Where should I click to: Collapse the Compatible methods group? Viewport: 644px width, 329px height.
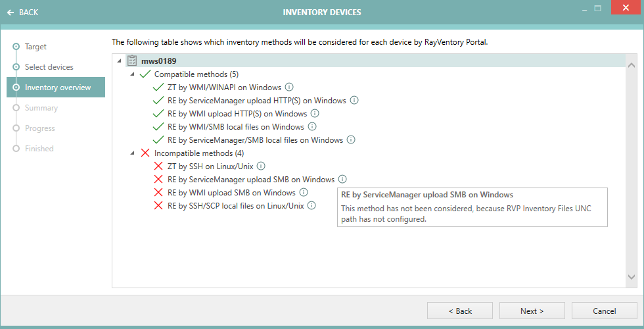pyautogui.click(x=132, y=74)
